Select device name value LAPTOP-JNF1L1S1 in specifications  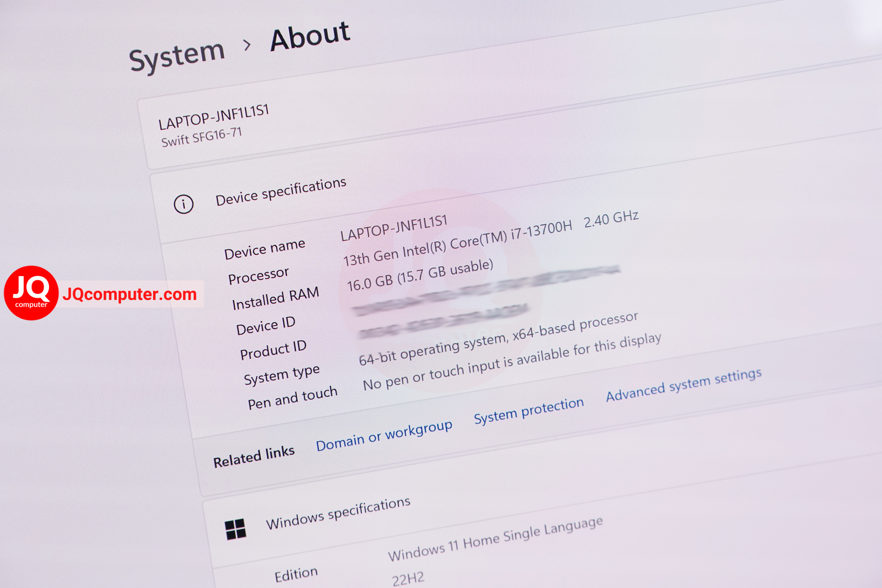tap(394, 228)
